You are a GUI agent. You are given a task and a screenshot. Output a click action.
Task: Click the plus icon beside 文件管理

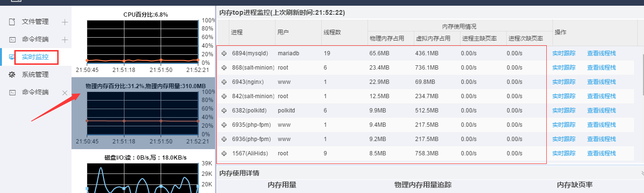(x=65, y=22)
